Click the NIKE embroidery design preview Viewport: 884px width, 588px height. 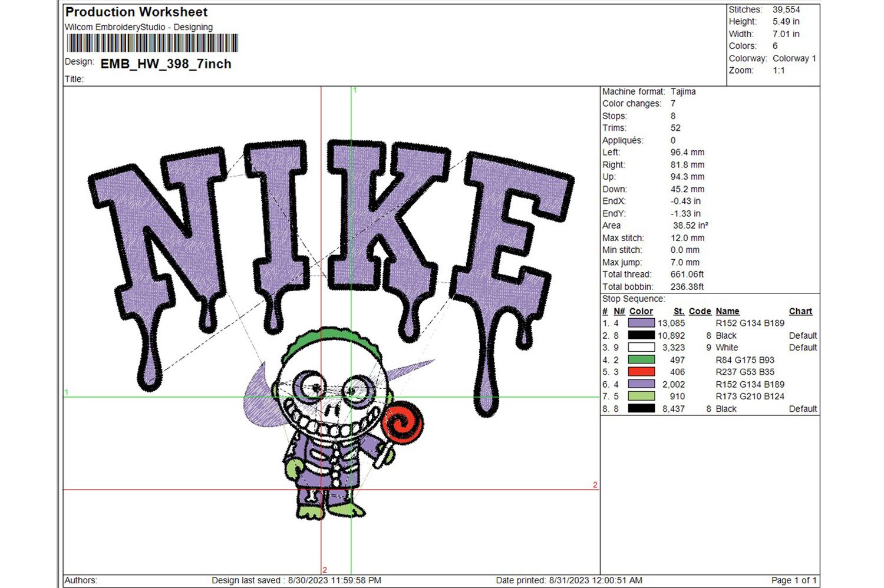tap(331, 330)
